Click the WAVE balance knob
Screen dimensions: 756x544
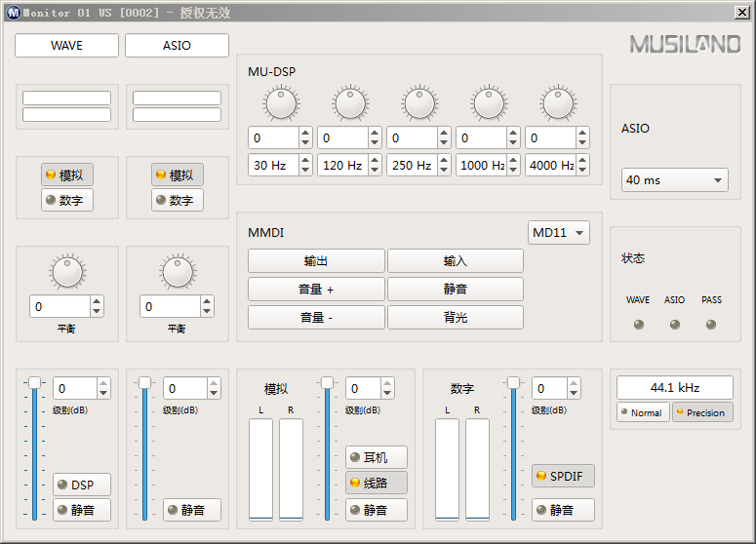67,272
